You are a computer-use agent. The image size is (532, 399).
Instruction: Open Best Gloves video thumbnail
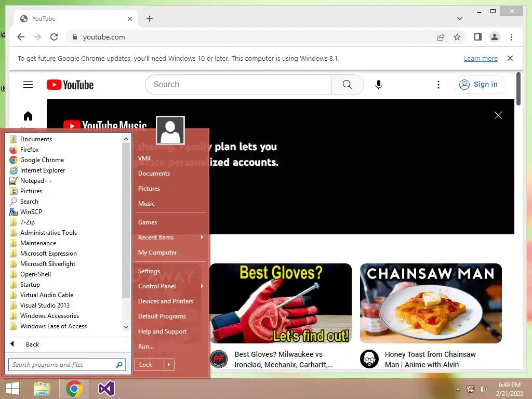click(280, 303)
